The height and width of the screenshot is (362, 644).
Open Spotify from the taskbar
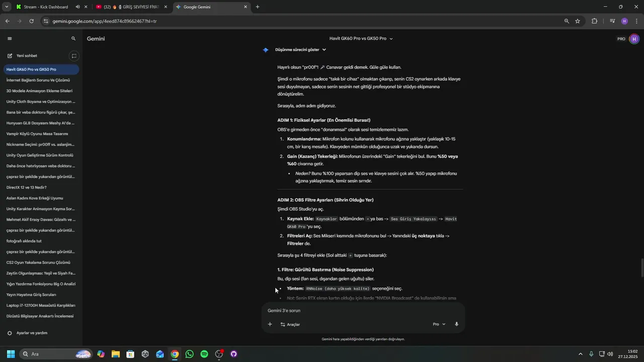204,354
